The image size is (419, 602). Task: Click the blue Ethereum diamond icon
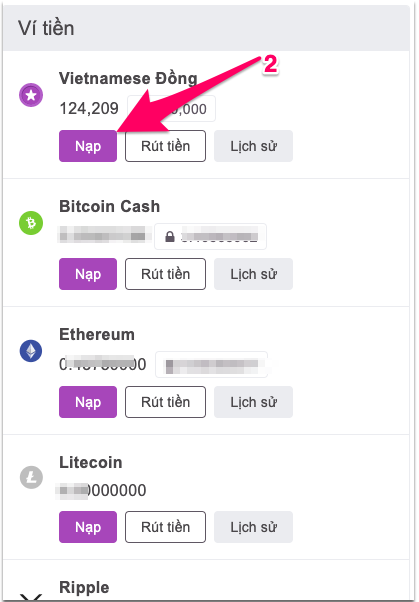coord(31,351)
